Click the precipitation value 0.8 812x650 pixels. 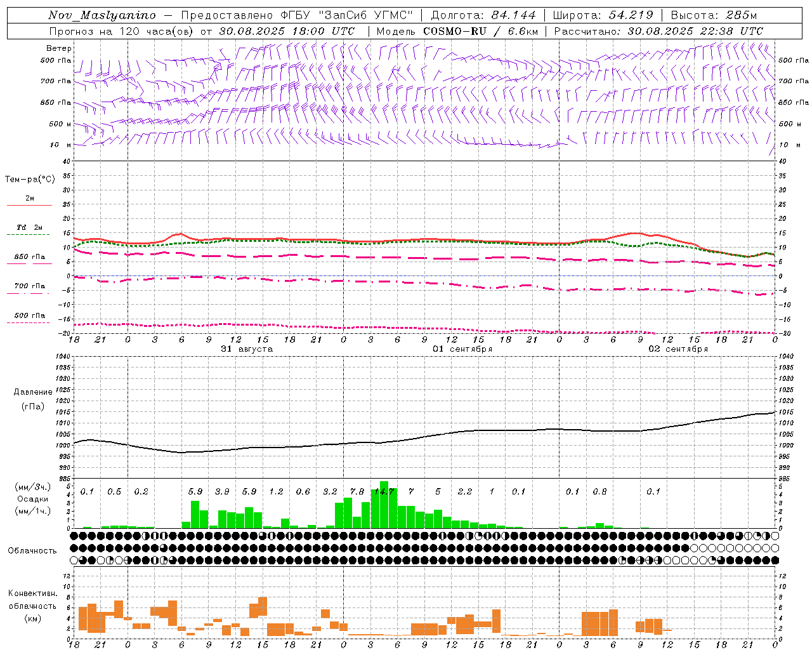pyautogui.click(x=599, y=491)
